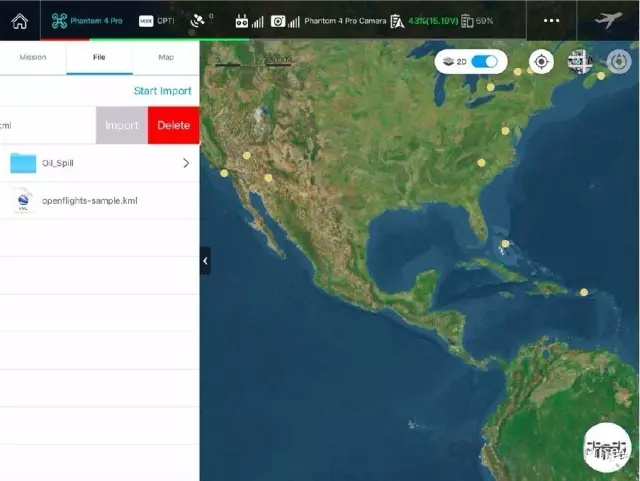
Task: Switch to the Map tab
Action: coord(166,57)
